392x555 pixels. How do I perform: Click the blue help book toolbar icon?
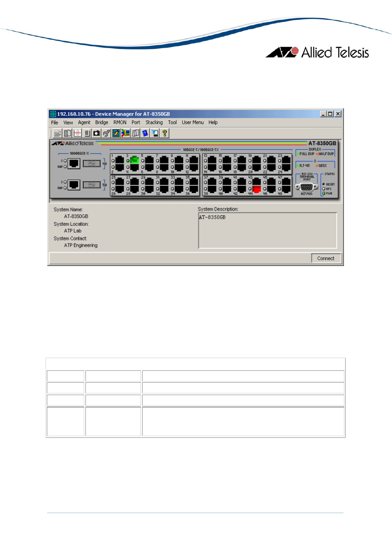pos(145,133)
